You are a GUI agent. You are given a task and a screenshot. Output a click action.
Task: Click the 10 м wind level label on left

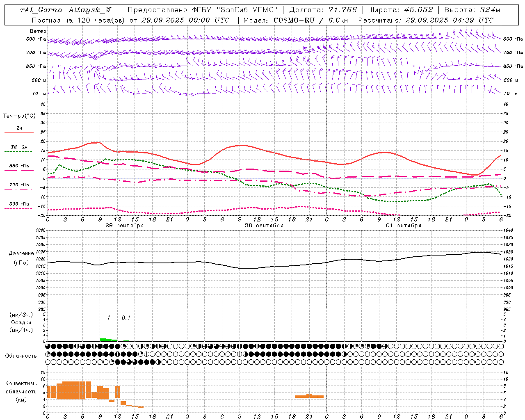(x=39, y=94)
